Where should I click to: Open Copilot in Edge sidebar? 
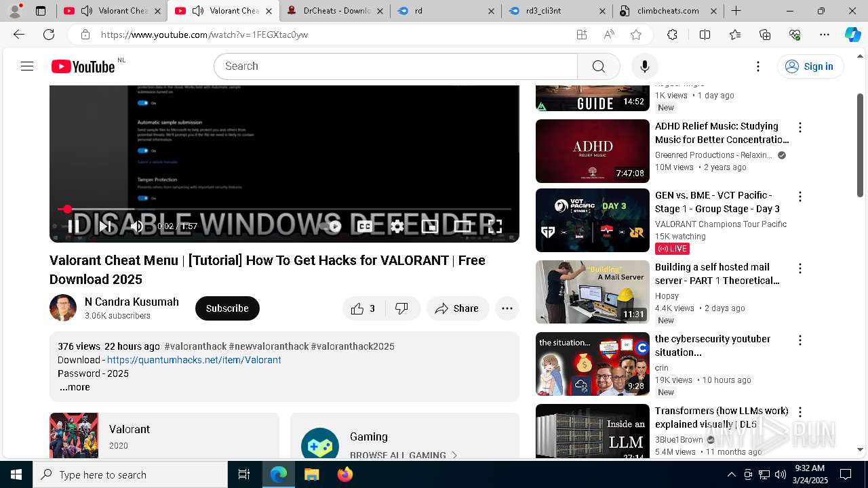pos(852,35)
